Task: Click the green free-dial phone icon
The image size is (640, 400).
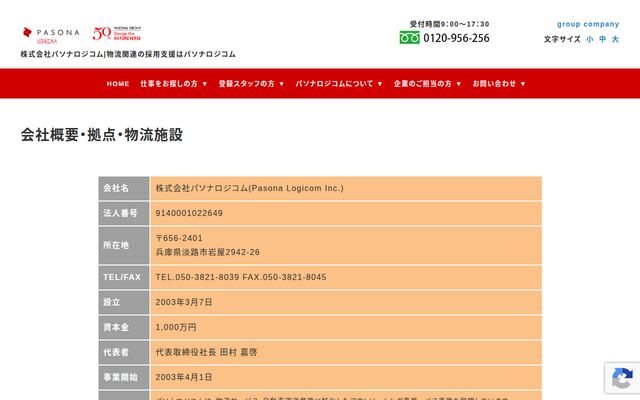Action: tap(409, 38)
